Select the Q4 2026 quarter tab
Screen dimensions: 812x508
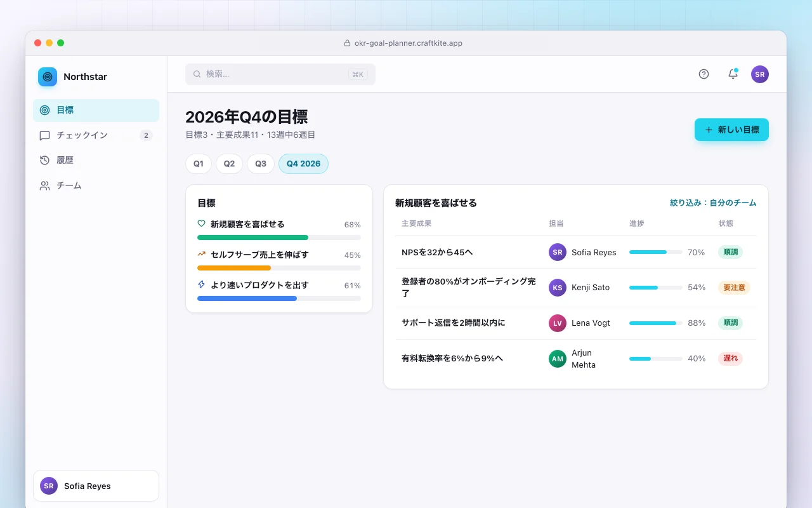[303, 164]
